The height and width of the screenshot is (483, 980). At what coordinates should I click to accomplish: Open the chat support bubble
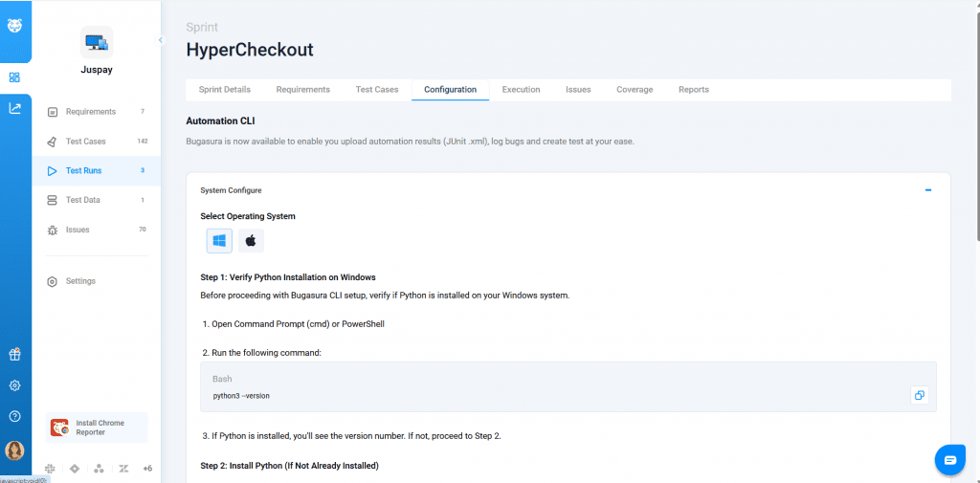950,460
